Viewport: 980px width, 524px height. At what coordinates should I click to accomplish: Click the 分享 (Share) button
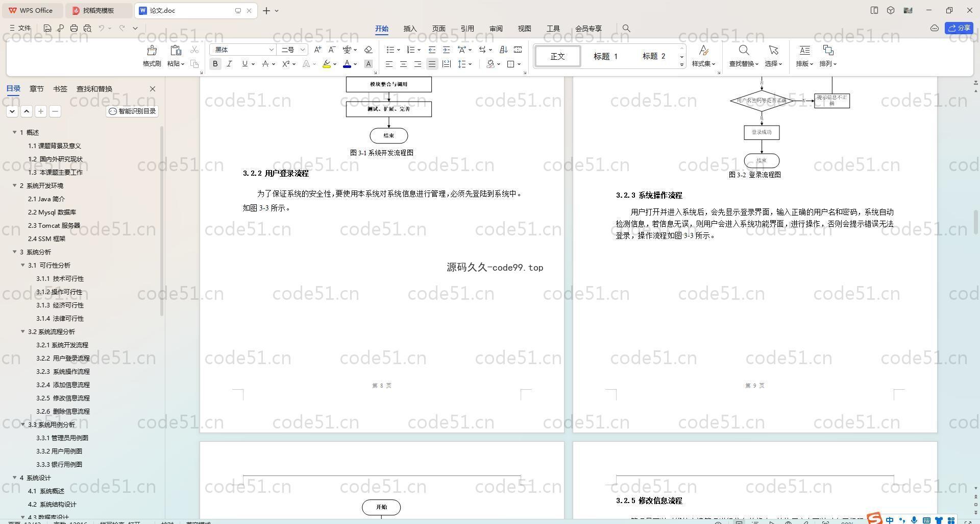959,29
